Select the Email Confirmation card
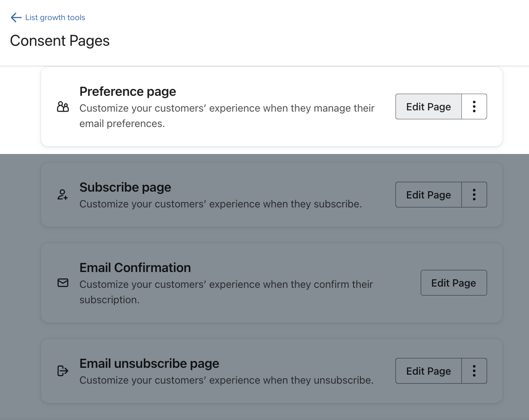 pos(235,283)
